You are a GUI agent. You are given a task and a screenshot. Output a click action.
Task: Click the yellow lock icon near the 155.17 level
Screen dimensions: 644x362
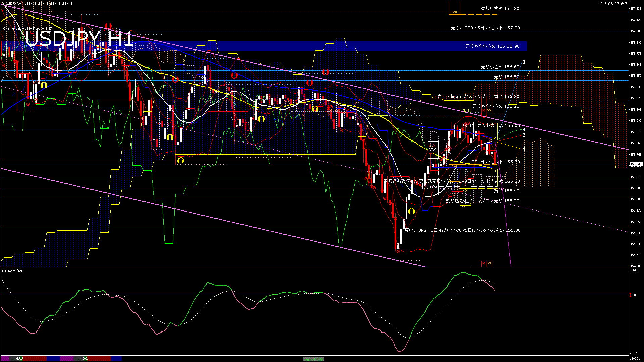click(412, 211)
